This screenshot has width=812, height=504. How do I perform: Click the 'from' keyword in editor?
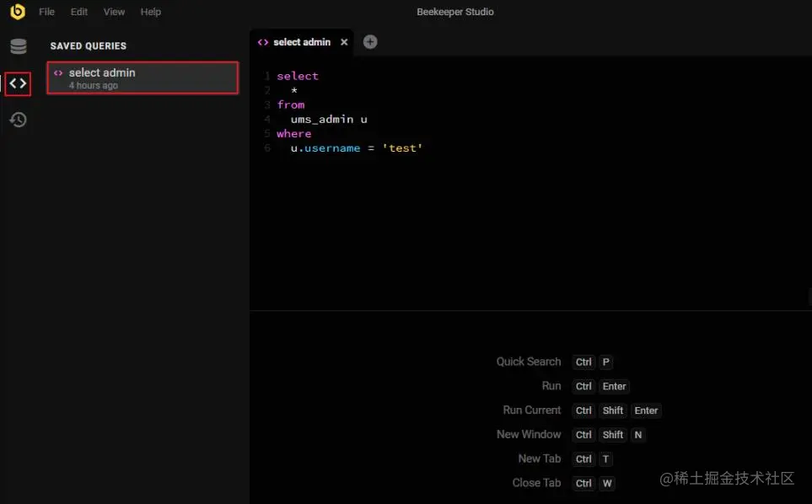tap(291, 105)
